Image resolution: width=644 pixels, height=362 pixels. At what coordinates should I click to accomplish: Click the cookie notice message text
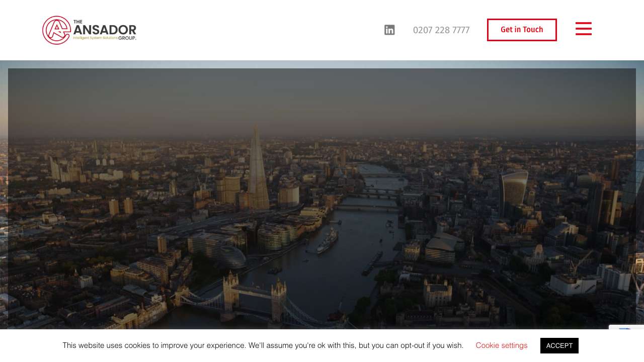263,345
